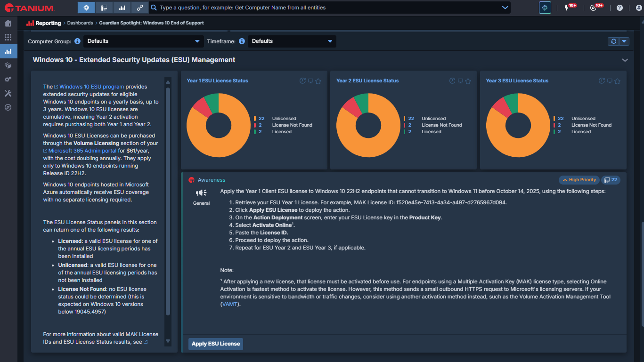644x362 pixels.
Task: Open the Year 3 ESU License Status title
Action: [x=517, y=81]
